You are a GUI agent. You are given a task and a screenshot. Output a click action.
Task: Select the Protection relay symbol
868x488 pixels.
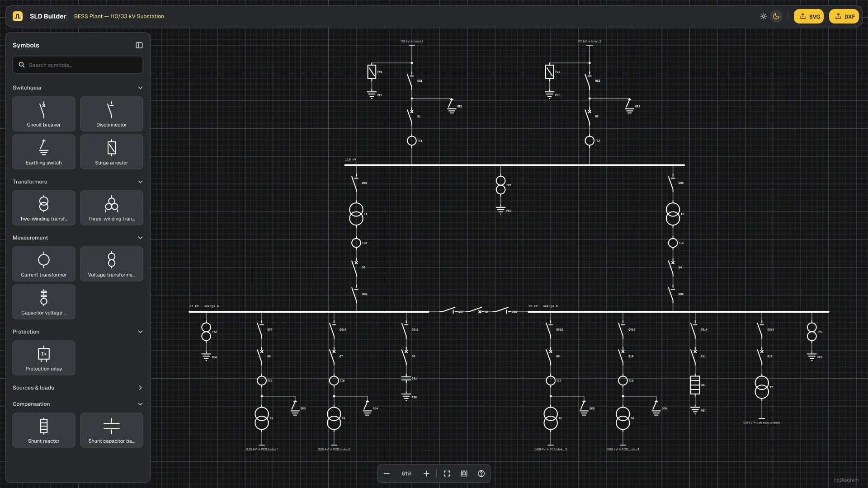(44, 358)
